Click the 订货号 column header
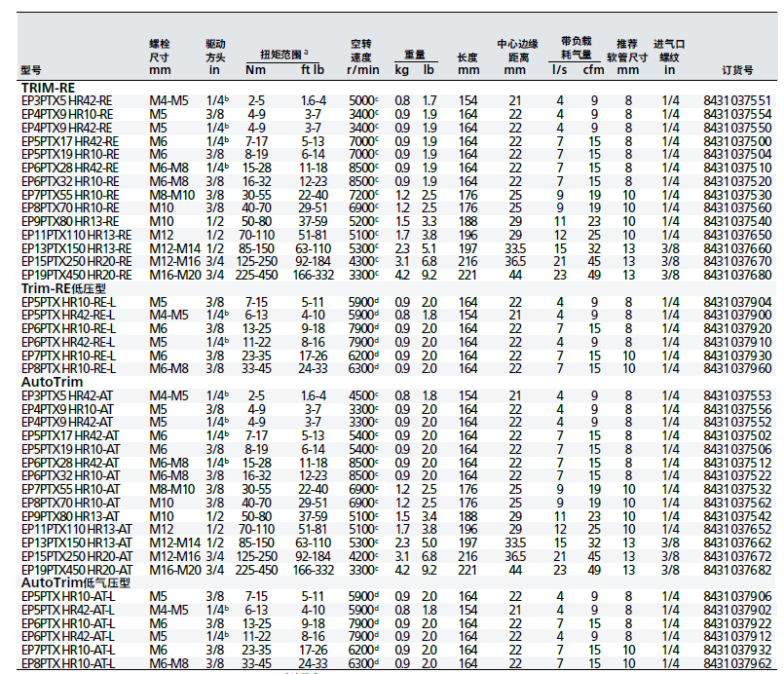784x674 pixels. pos(737,71)
